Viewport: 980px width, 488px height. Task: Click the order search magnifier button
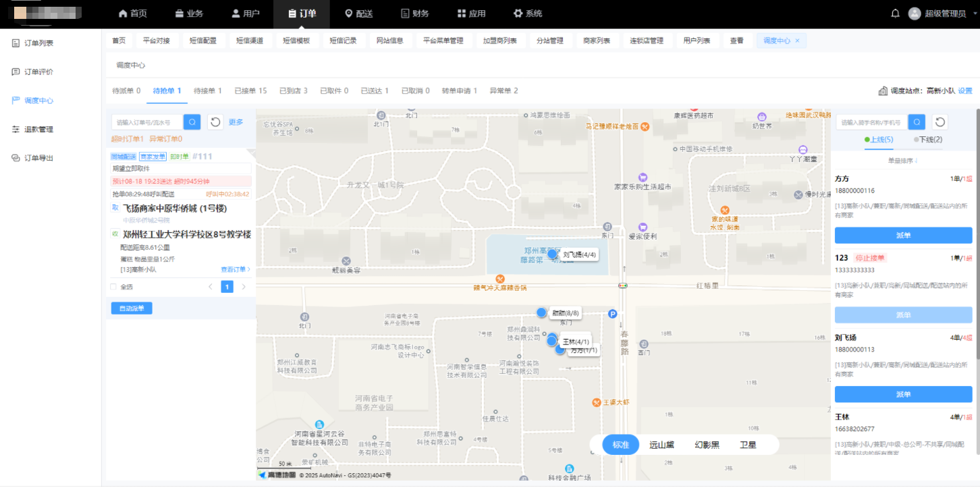(x=192, y=122)
